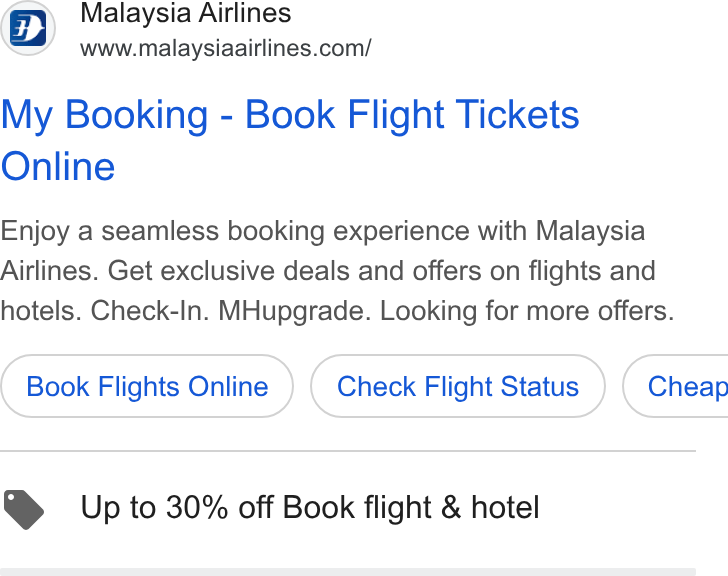This screenshot has width=728, height=576.
Task: Click 'Book flight & hotel' promo text
Action: (x=411, y=507)
